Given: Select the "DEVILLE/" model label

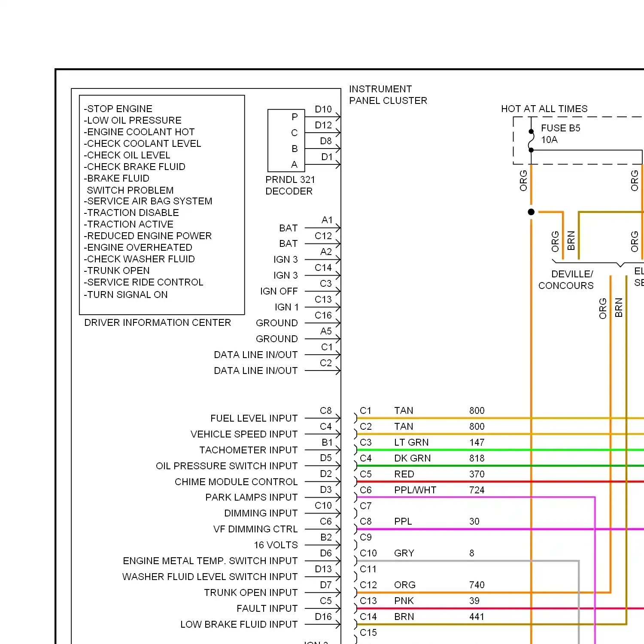Looking at the screenshot, I should click(x=572, y=274).
